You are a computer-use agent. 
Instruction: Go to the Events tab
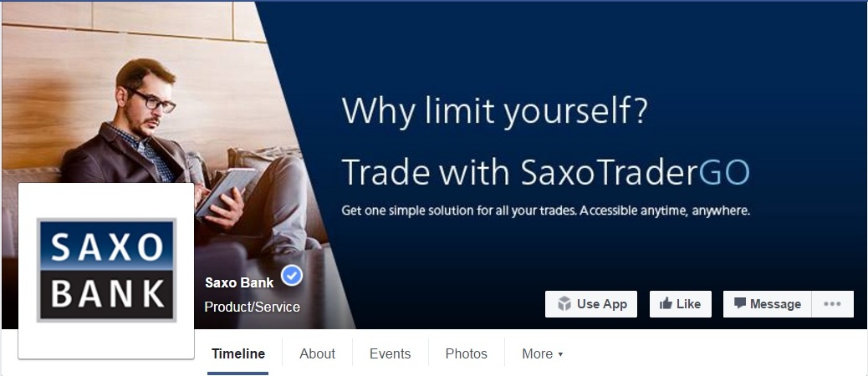point(391,354)
